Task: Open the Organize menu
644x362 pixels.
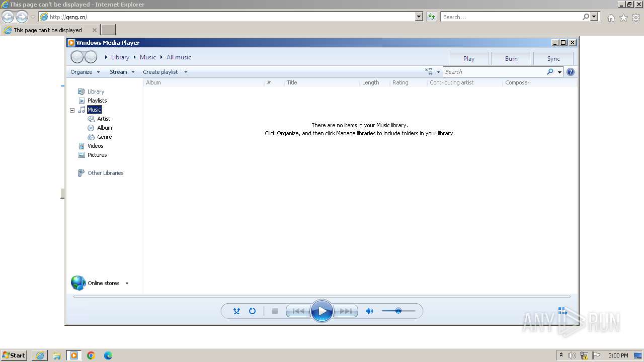Action: (85, 72)
